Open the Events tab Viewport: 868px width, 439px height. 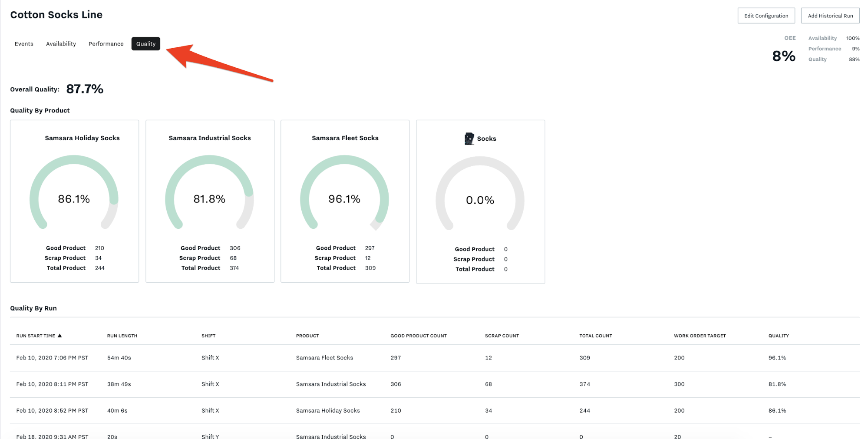pos(24,44)
